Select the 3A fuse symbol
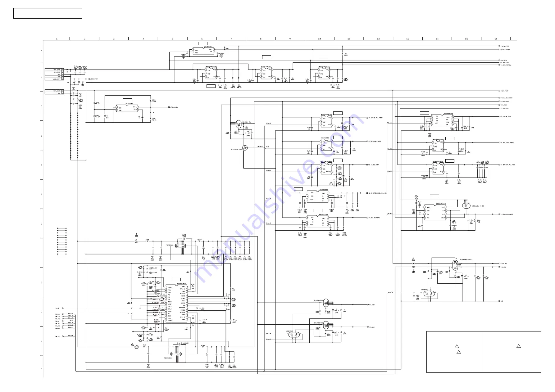This screenshot has width=555, height=392. point(136,347)
